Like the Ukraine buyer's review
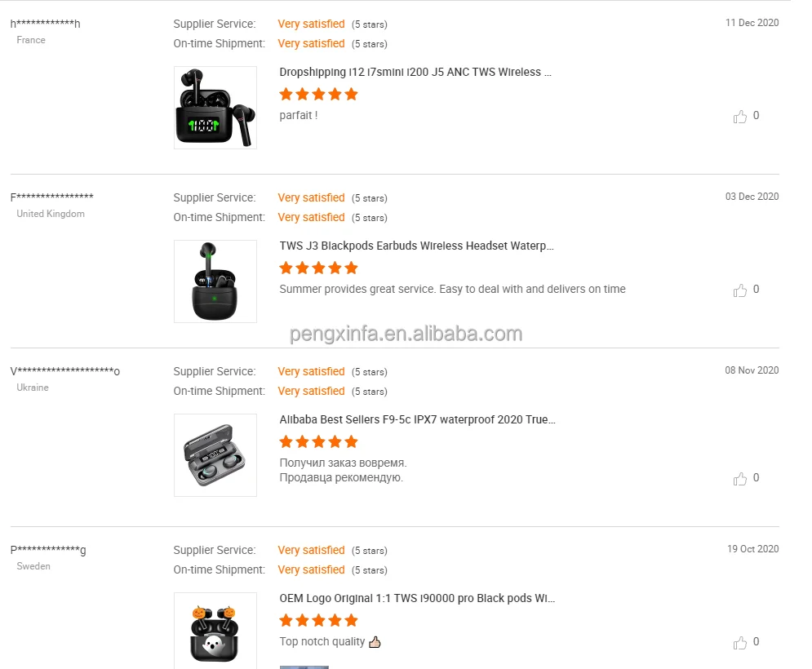Screen dimensions: 812x669 coord(740,479)
